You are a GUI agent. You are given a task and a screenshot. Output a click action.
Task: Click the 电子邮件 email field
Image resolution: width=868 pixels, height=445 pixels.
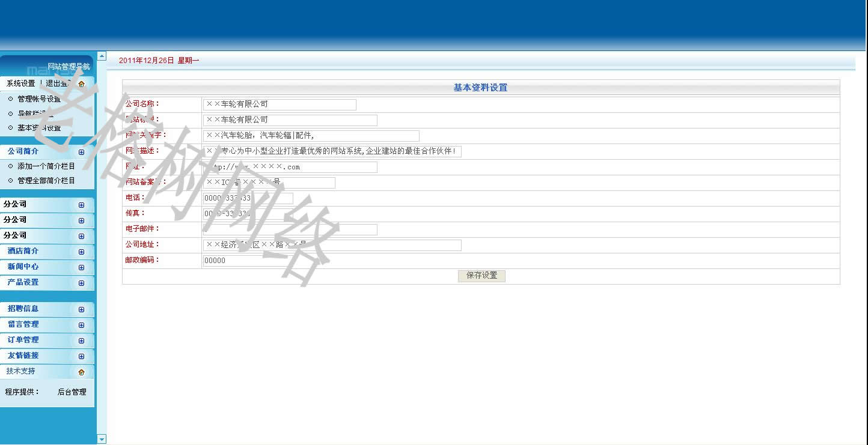pyautogui.click(x=290, y=229)
